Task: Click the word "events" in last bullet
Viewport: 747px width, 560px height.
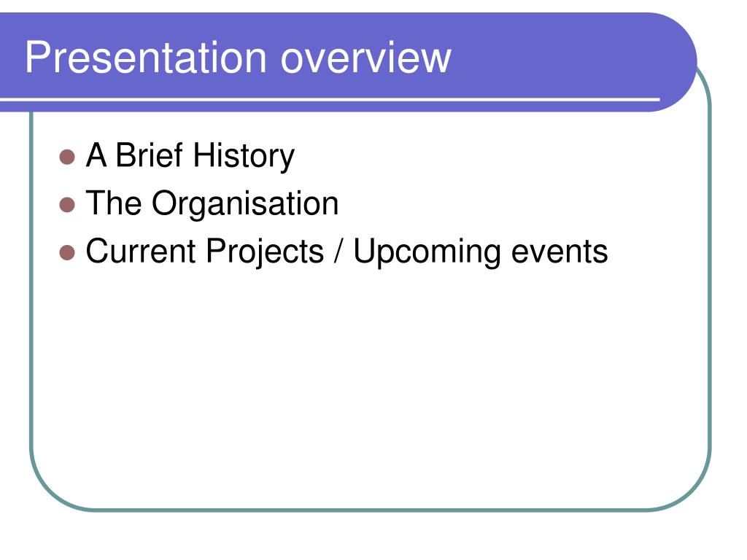Action: 560,252
